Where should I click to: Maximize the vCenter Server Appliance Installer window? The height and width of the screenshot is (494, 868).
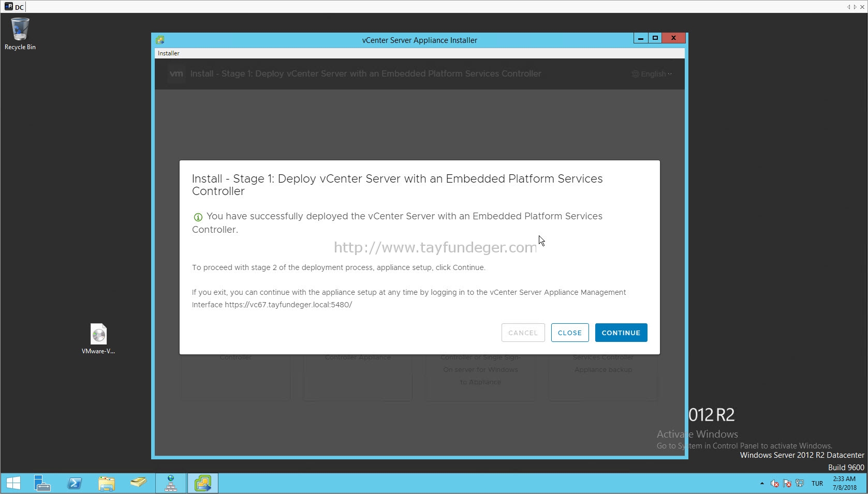[x=655, y=38]
